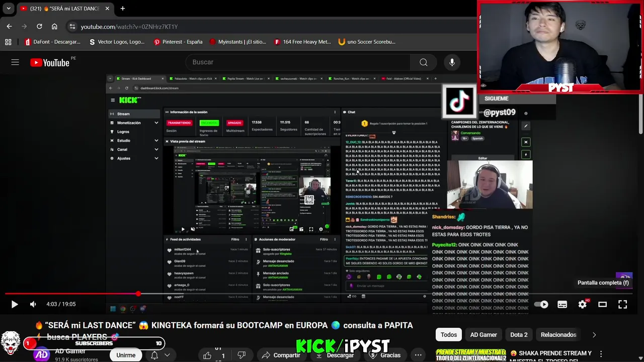Open the SHAKA PRENDE STREAM recommended thumbnail

tap(471, 355)
